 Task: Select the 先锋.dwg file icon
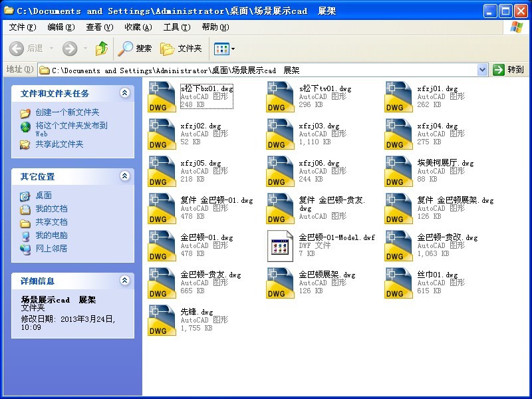[162, 320]
